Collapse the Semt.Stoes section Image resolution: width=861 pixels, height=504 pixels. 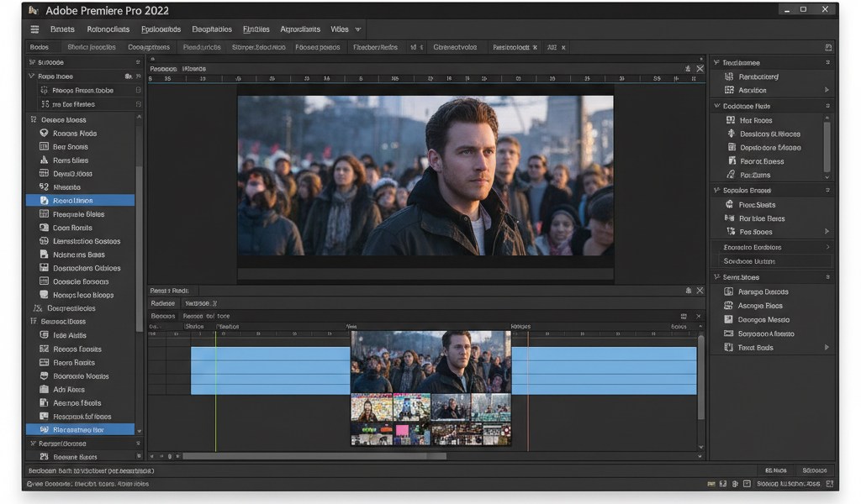coord(716,277)
